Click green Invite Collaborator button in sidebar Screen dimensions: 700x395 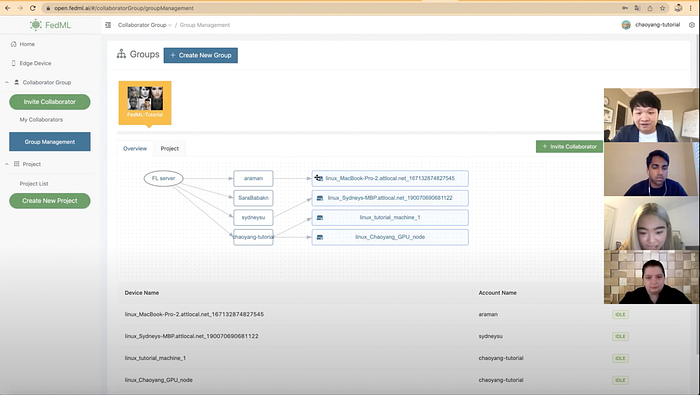point(50,102)
